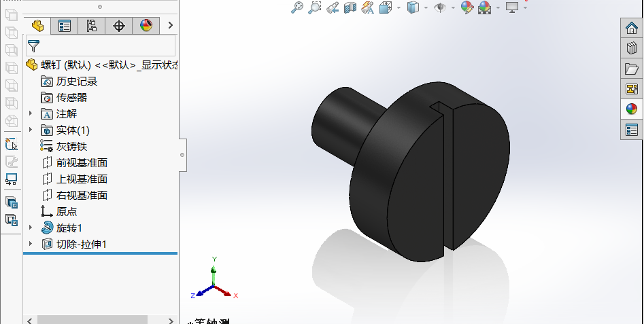Go back to the Previous View

[333, 7]
